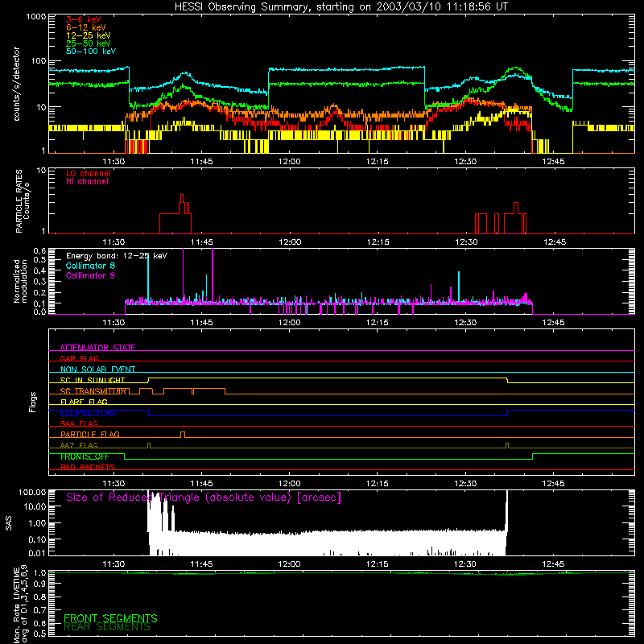Select the 3-6 keV legend label
Screen dimensions: 644x644
point(84,19)
